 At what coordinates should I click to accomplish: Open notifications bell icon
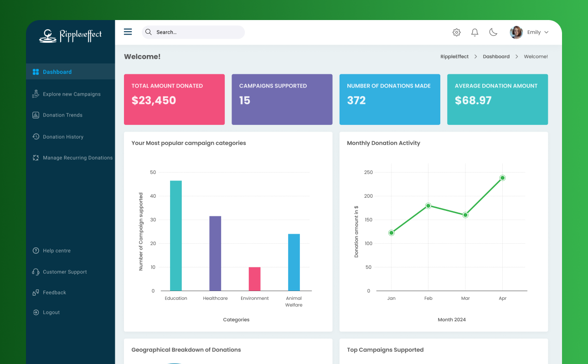click(475, 32)
